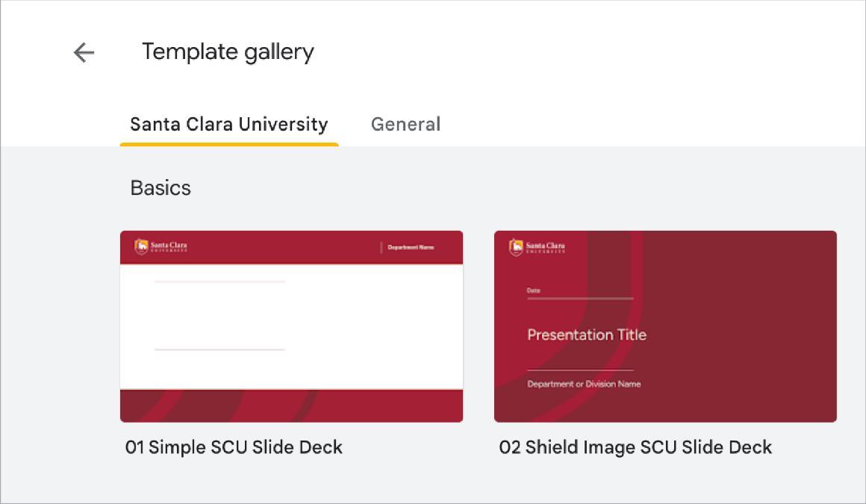866x504 pixels.
Task: Click the Presentation Title text in second template
Action: pyautogui.click(x=588, y=335)
